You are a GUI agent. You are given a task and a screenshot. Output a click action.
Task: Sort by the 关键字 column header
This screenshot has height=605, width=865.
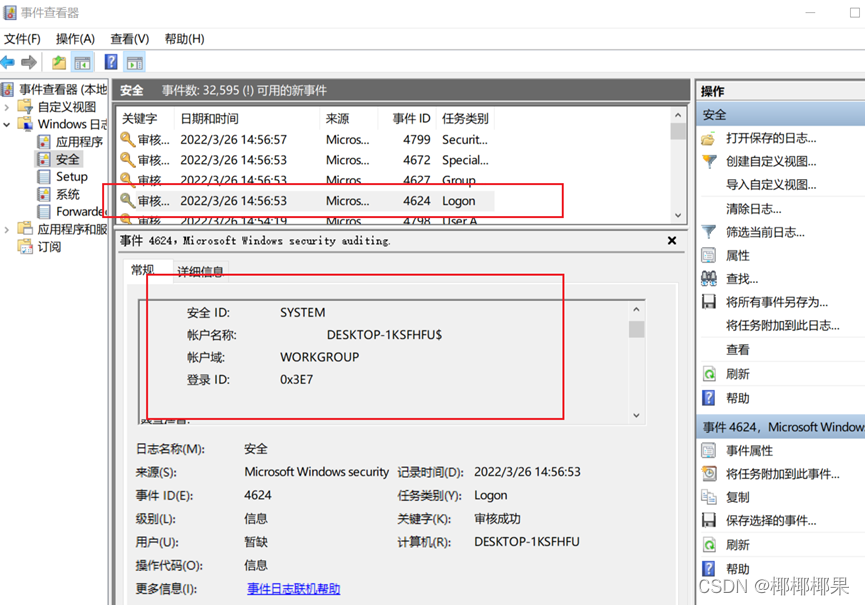click(x=146, y=119)
